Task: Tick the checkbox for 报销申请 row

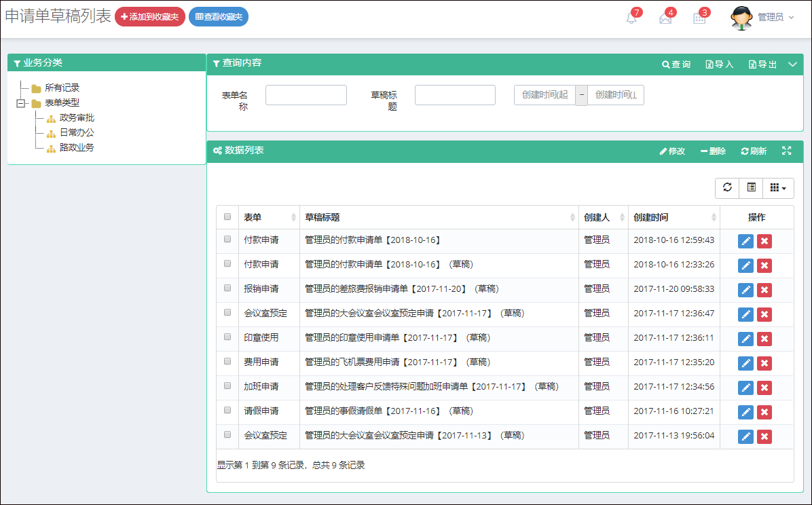Action: click(x=227, y=288)
